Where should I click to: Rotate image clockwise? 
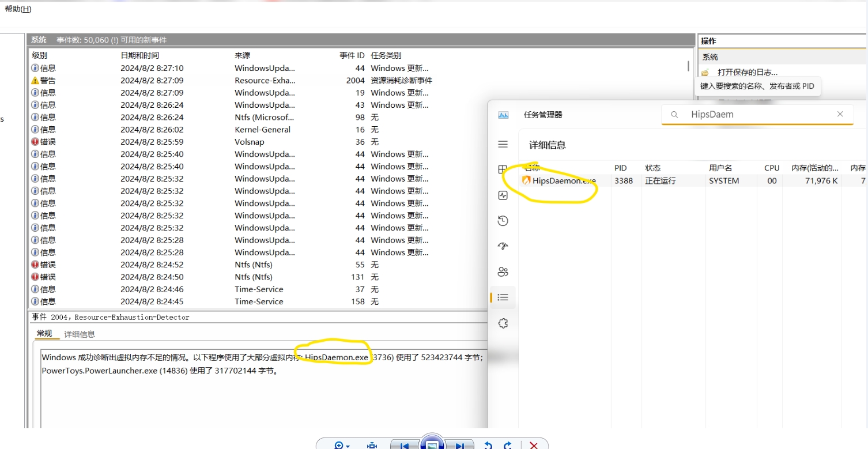[x=508, y=446]
